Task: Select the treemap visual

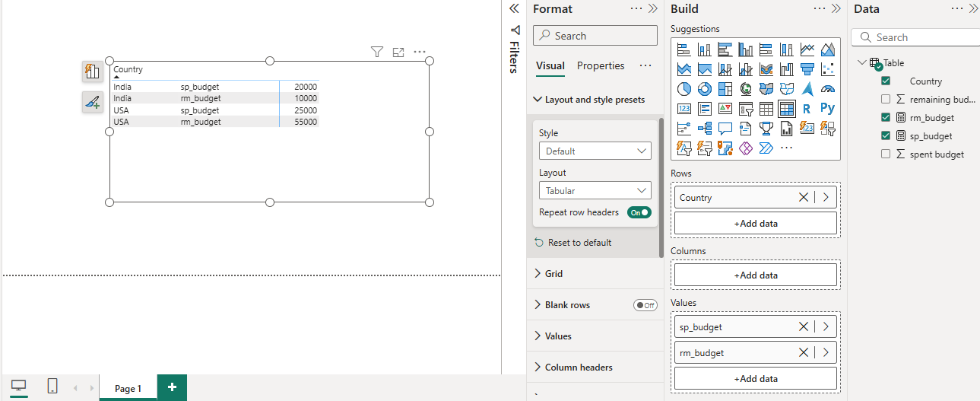Action: click(x=725, y=89)
